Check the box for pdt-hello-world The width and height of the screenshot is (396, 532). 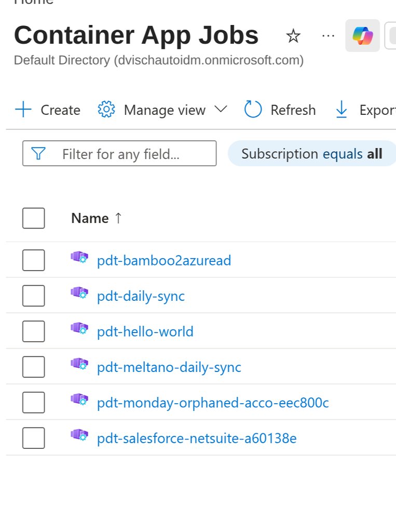coord(34,331)
